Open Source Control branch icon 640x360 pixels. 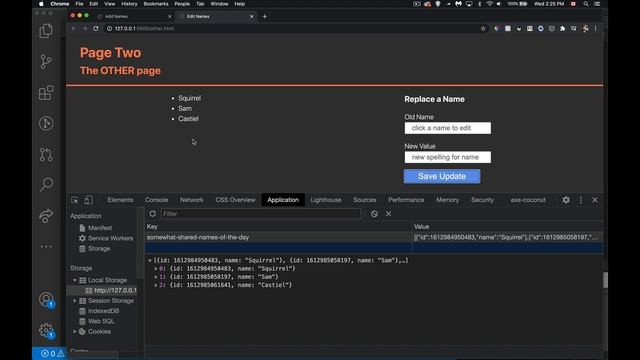click(46, 62)
